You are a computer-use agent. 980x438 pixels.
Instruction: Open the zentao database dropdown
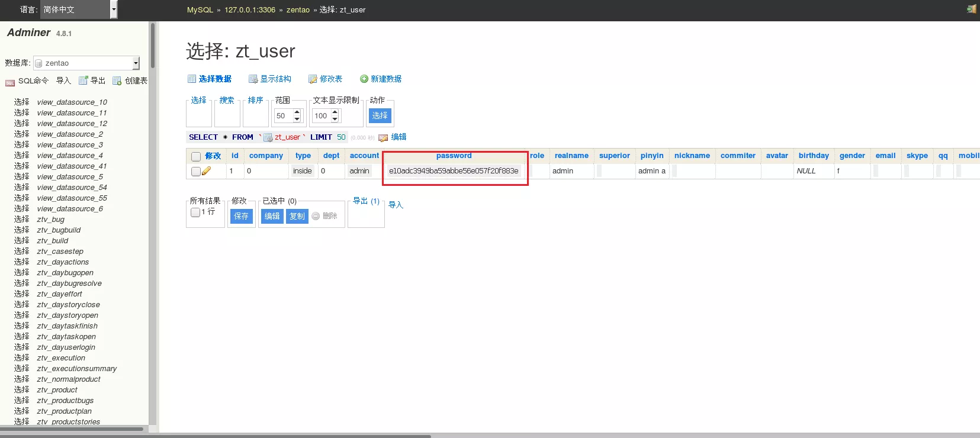pyautogui.click(x=86, y=63)
